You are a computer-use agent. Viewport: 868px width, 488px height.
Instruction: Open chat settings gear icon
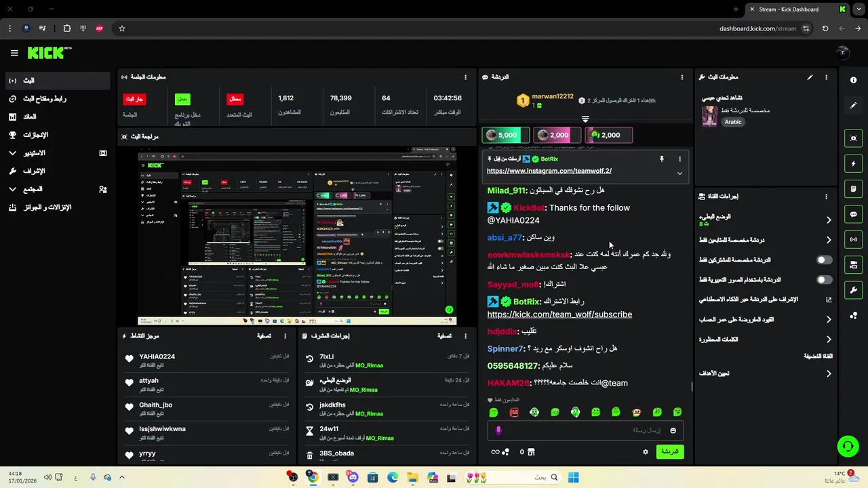tap(645, 451)
